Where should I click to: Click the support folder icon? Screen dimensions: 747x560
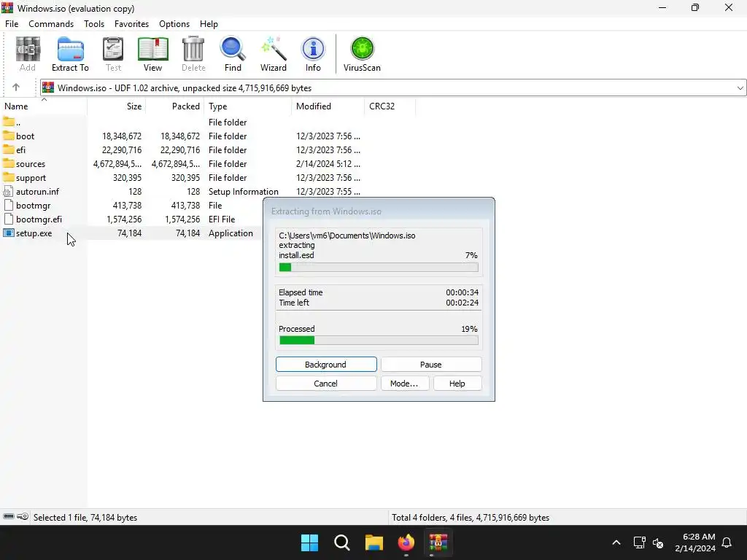(9, 177)
